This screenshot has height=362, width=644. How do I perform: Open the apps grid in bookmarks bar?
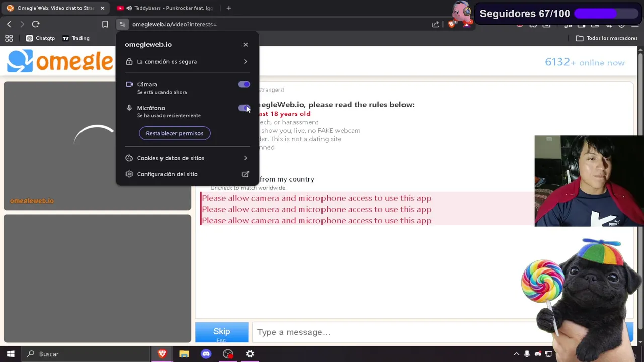[9, 38]
